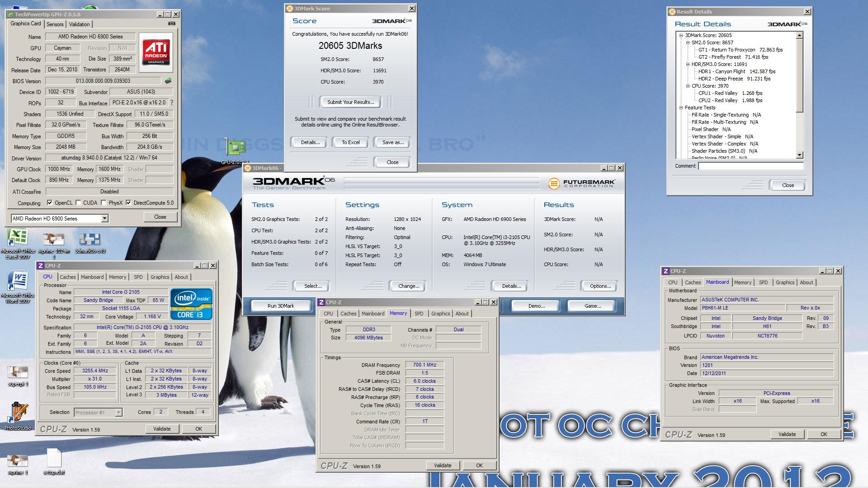This screenshot has width=868, height=488.
Task: Click Validate in CPU-Z Mainboard window
Action: point(787,434)
